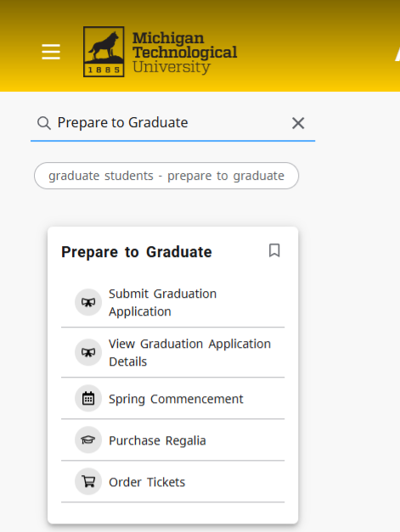Viewport: 400px width, 532px height.
Task: Click the shopping cart icon for tickets
Action: (88, 481)
